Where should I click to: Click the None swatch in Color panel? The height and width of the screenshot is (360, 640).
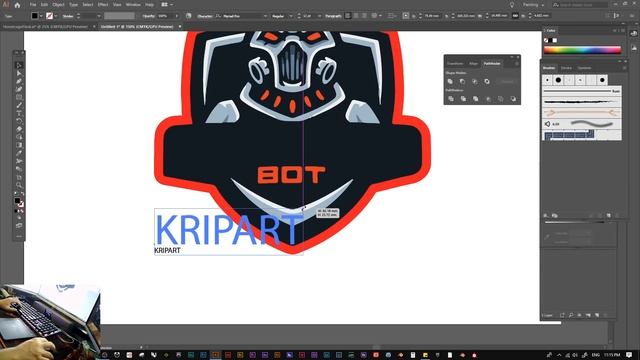(546, 40)
